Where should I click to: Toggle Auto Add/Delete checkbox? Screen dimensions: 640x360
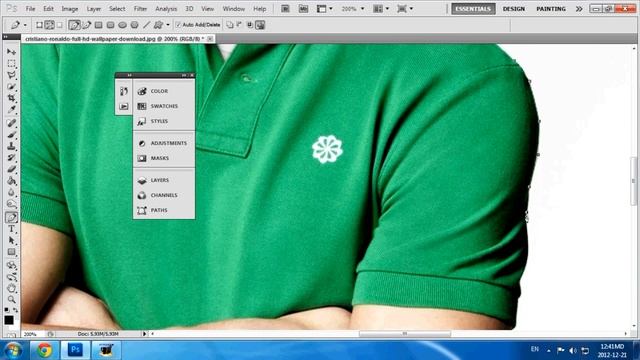click(x=178, y=25)
